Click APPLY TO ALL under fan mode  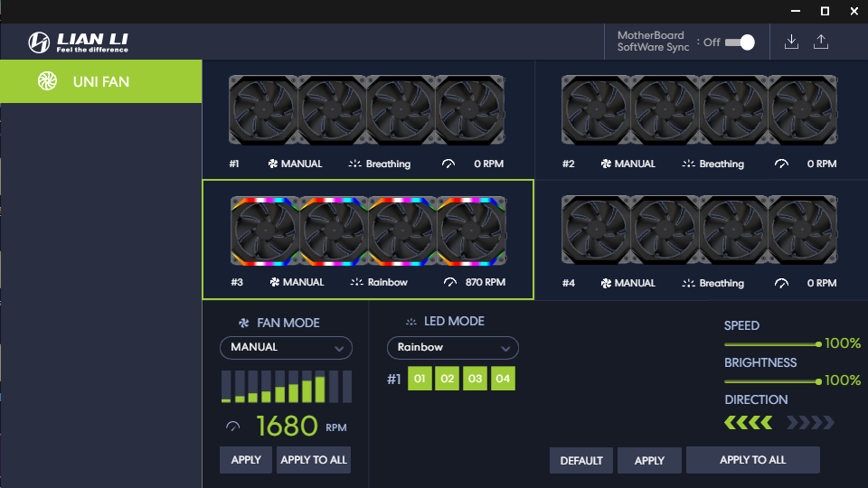(314, 460)
